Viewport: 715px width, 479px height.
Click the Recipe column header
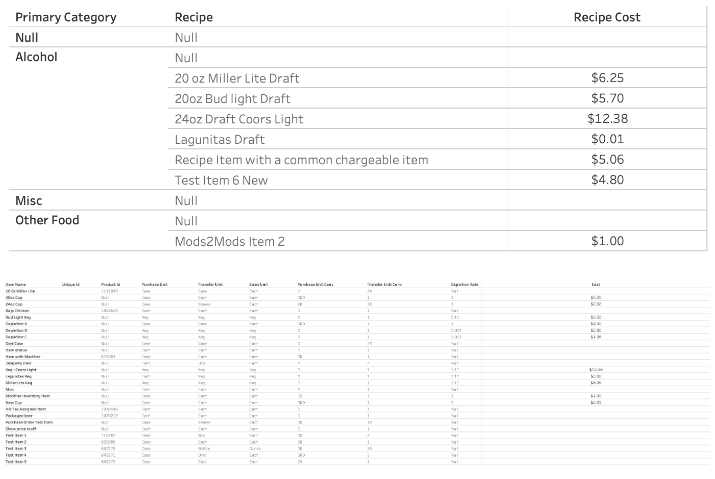click(193, 17)
